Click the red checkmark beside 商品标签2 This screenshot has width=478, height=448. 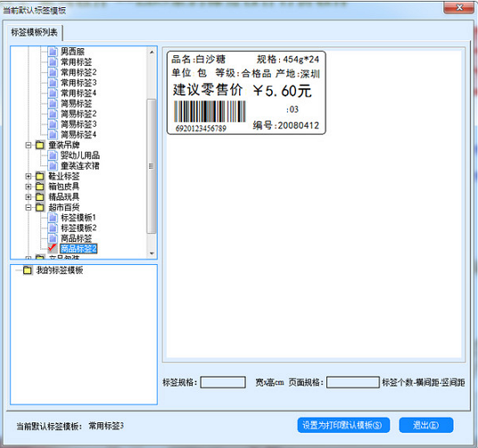(53, 248)
